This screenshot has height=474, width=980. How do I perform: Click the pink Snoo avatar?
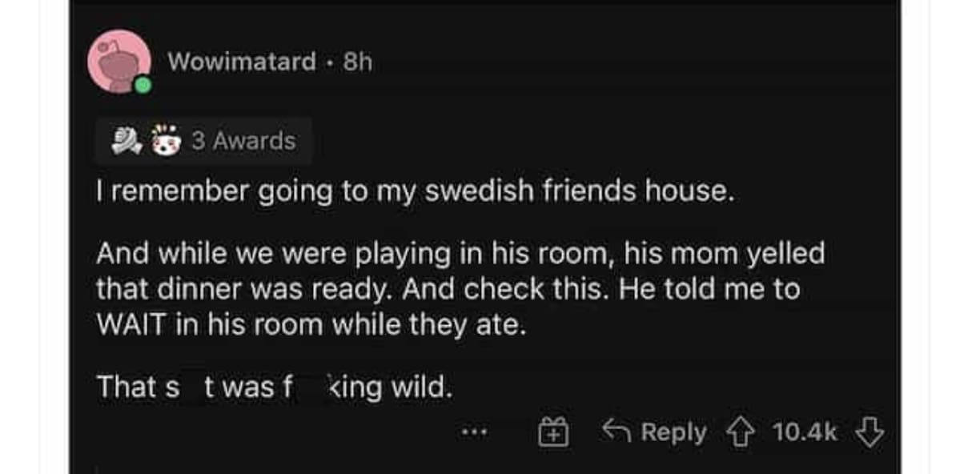pyautogui.click(x=118, y=61)
